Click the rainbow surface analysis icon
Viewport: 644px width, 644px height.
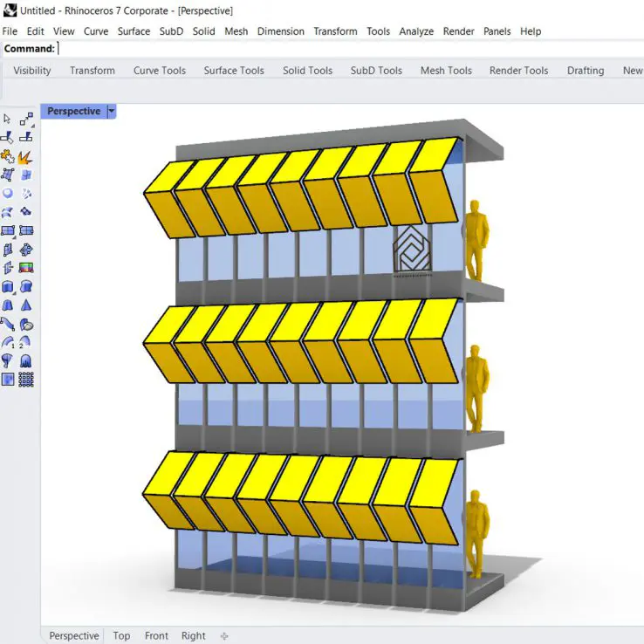click(26, 268)
